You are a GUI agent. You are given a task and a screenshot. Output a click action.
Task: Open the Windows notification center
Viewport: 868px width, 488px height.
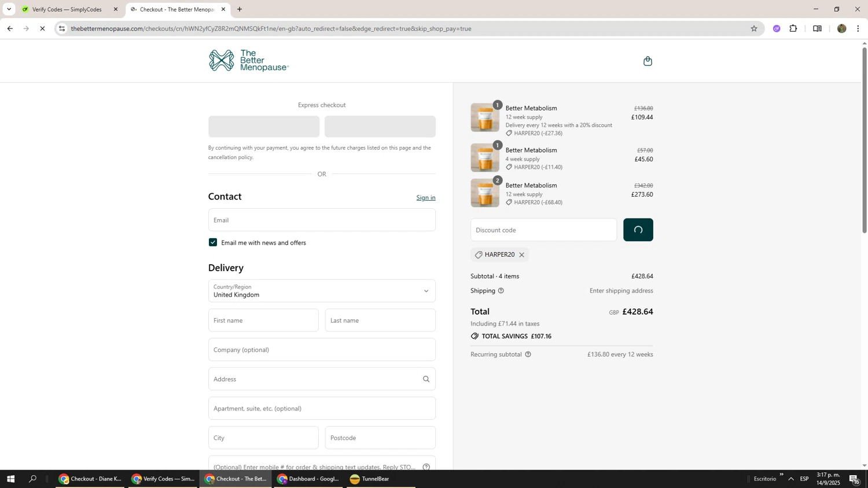(x=854, y=479)
